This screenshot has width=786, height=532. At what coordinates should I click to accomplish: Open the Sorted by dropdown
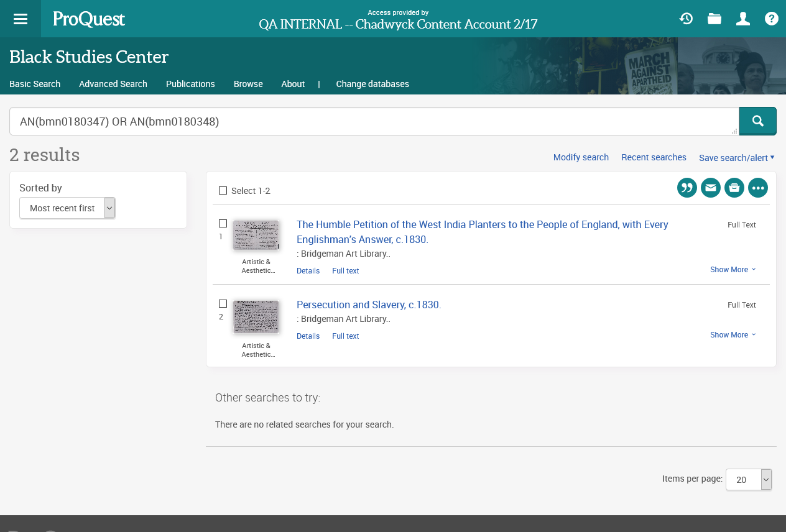pyautogui.click(x=67, y=208)
